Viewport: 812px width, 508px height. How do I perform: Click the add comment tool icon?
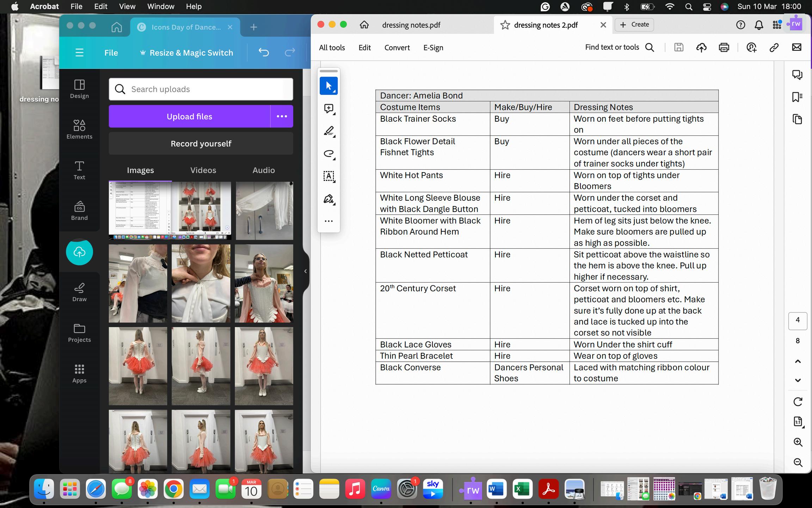328,109
